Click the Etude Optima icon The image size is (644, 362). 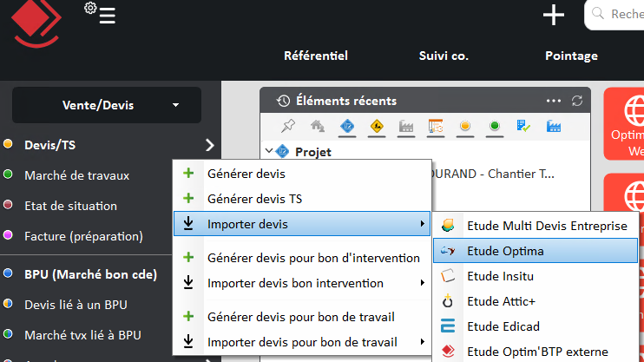click(448, 251)
